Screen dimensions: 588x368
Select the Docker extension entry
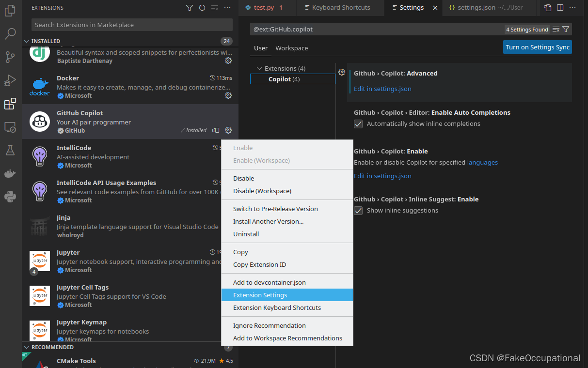pyautogui.click(x=129, y=87)
